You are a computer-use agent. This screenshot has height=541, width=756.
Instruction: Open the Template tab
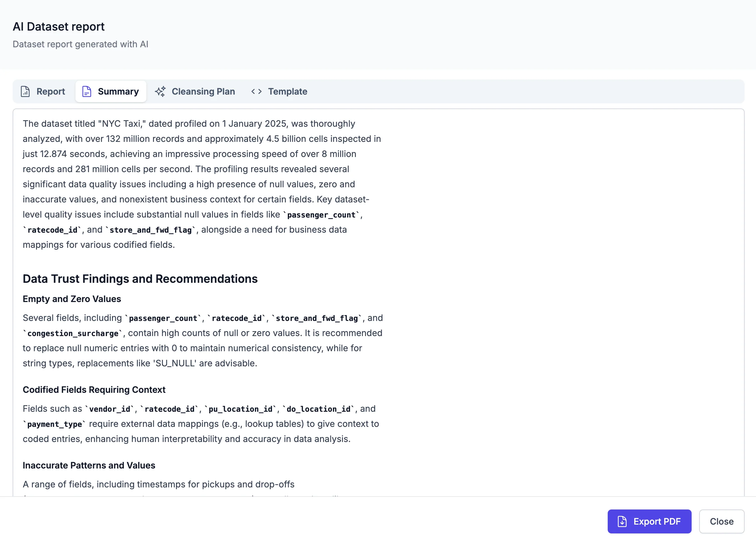(287, 91)
